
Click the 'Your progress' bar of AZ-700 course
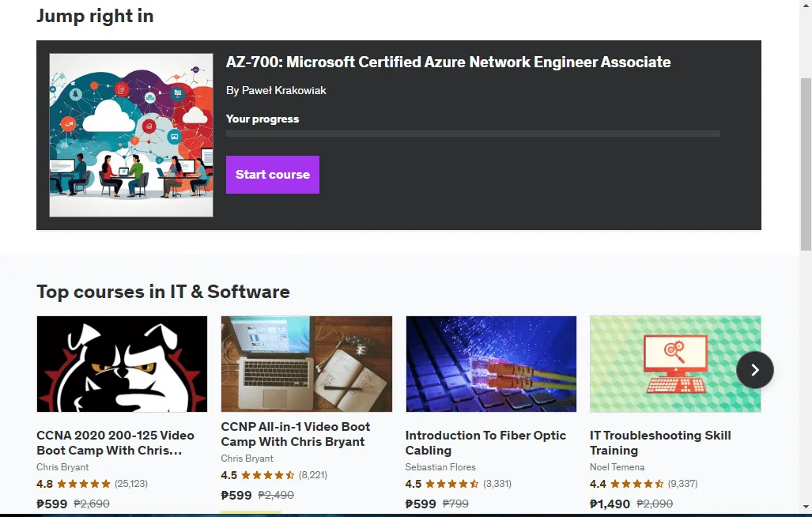point(473,134)
